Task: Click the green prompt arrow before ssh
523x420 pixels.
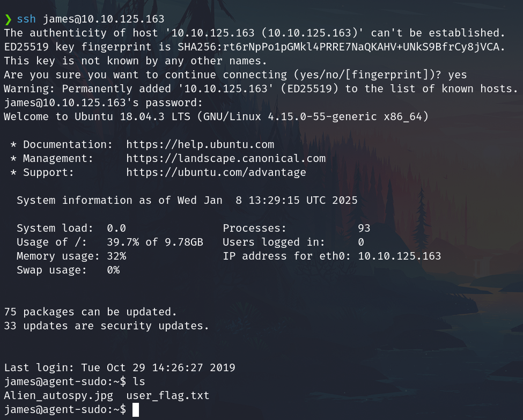Action: click(8, 19)
